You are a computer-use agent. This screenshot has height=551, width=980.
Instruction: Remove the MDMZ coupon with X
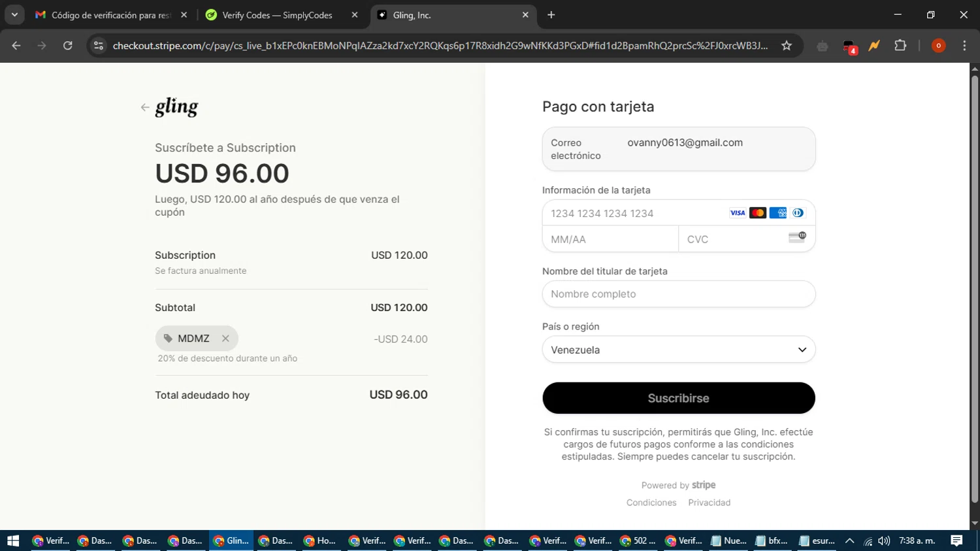click(x=225, y=339)
